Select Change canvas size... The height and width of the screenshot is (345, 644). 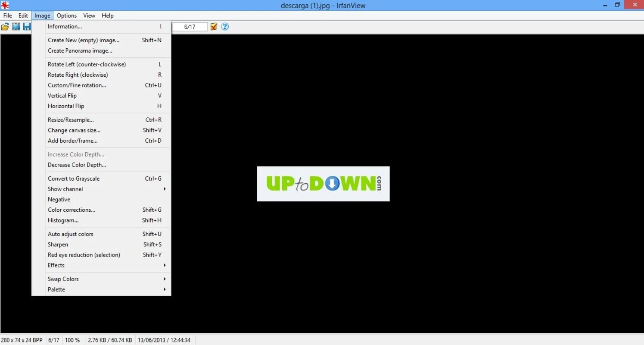click(101, 130)
